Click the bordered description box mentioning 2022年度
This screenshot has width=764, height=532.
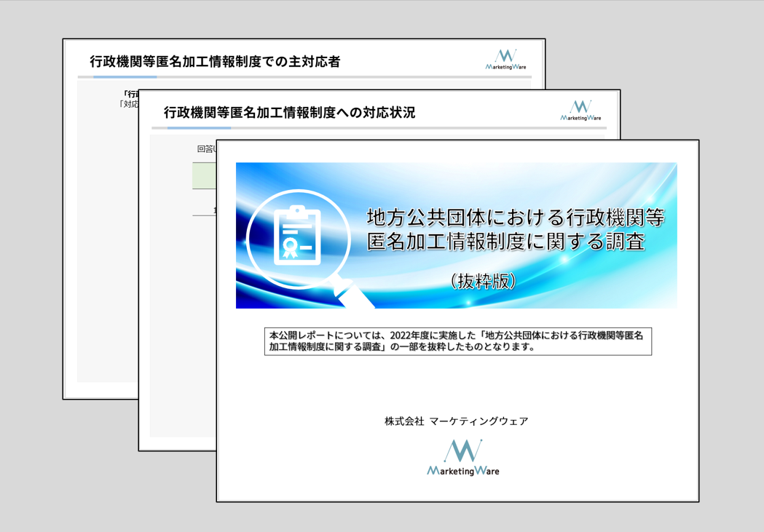click(x=457, y=341)
